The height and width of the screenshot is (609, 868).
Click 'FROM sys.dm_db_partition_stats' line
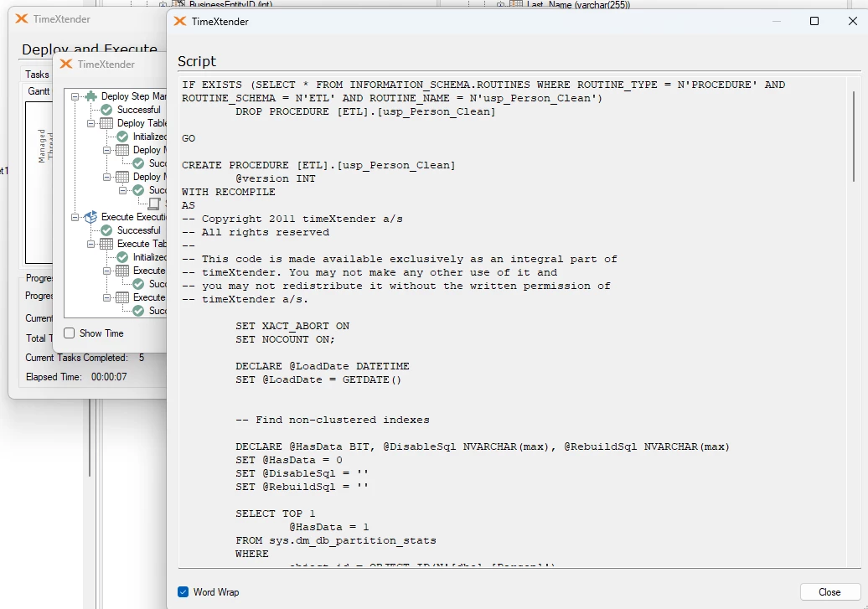(x=335, y=539)
